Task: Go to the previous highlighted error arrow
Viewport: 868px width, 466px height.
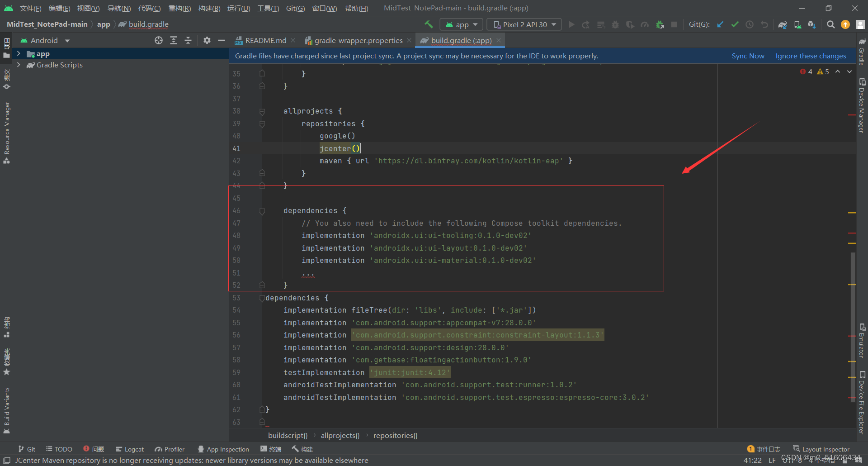Action: pyautogui.click(x=838, y=71)
